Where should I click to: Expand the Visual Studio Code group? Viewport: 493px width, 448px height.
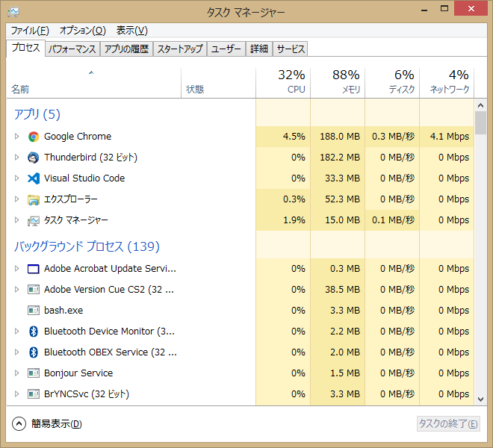(x=16, y=178)
